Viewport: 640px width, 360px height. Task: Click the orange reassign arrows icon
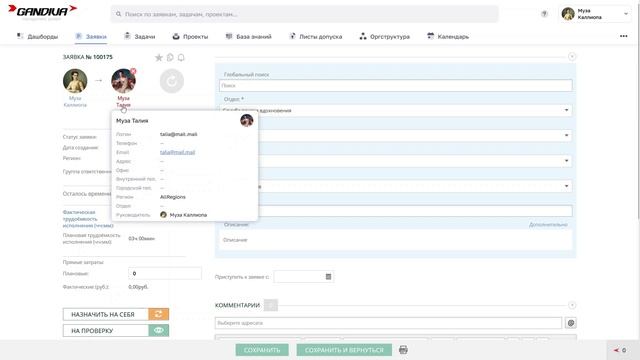(159, 314)
